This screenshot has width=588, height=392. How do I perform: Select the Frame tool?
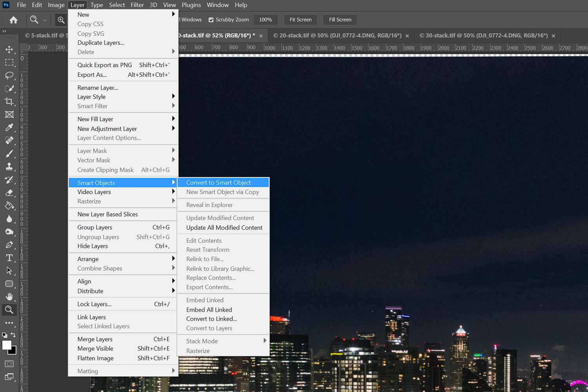pos(9,114)
